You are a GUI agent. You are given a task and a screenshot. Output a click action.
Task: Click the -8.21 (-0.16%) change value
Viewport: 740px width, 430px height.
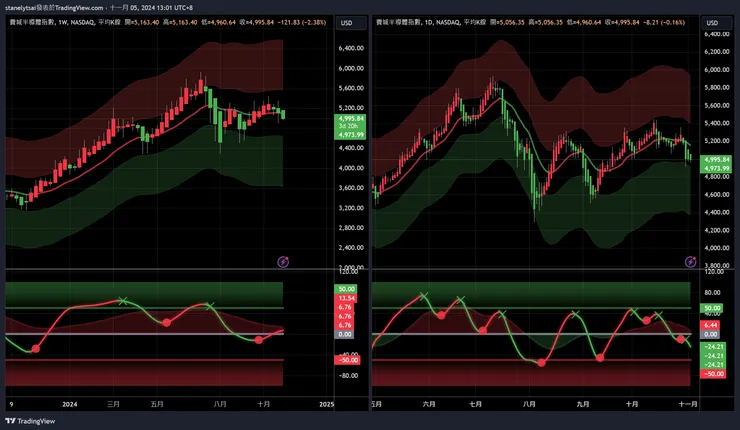(664, 22)
